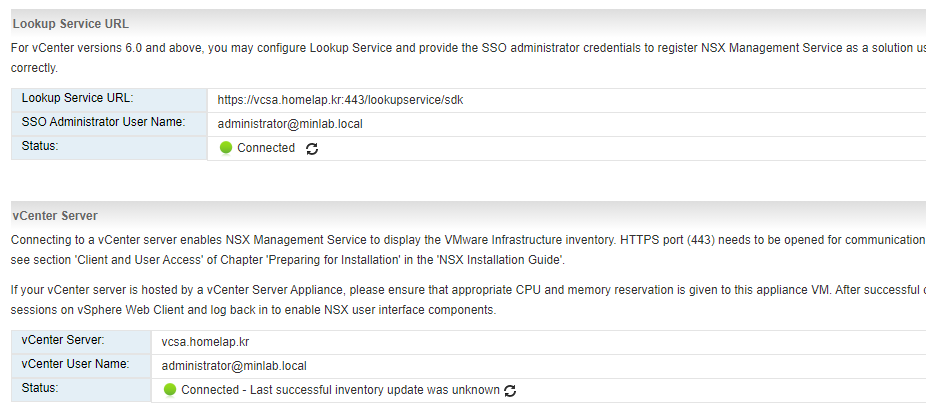
Task: Click the Lookup Service URL section header
Action: (71, 24)
